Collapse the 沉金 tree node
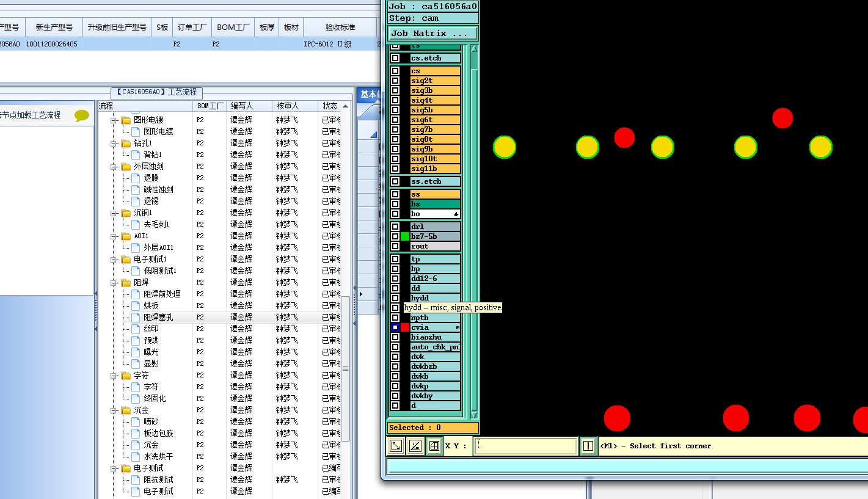 (114, 410)
